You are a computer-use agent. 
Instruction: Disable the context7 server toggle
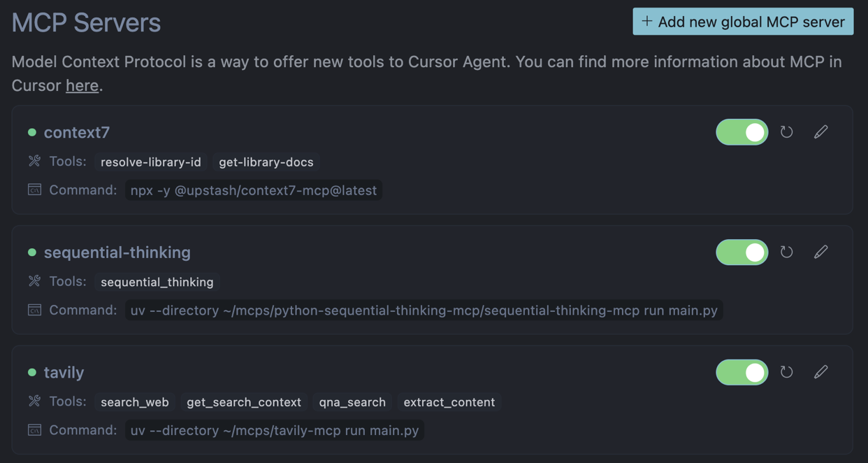point(742,132)
